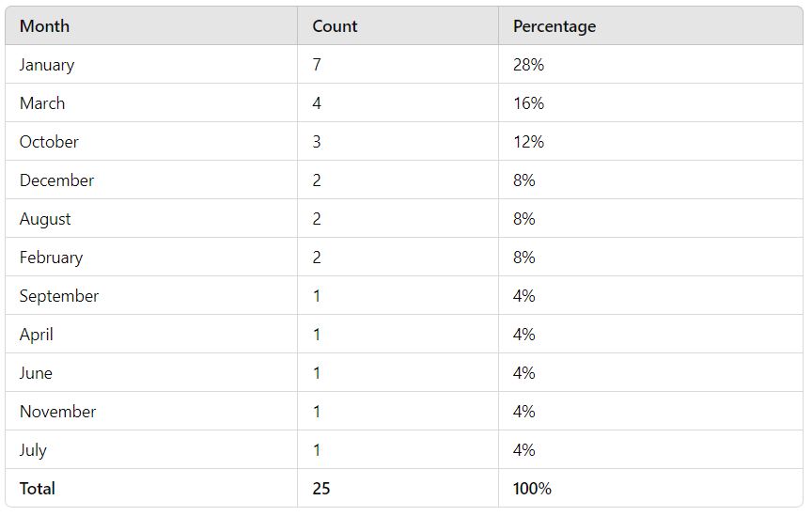Click the 100% total percentage cell
The image size is (812, 516).
pos(532,489)
